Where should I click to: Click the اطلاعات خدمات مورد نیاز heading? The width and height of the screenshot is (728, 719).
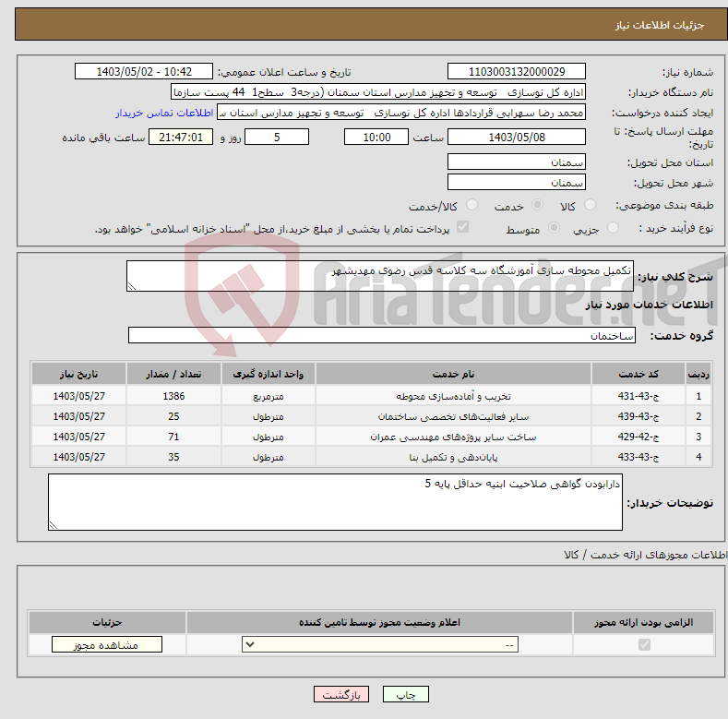tap(649, 305)
